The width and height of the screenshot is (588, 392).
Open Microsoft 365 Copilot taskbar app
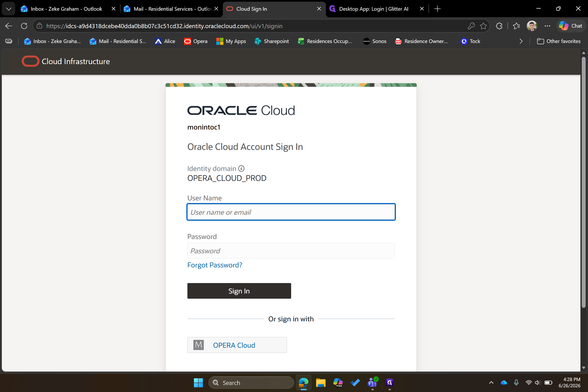pyautogui.click(x=338, y=383)
